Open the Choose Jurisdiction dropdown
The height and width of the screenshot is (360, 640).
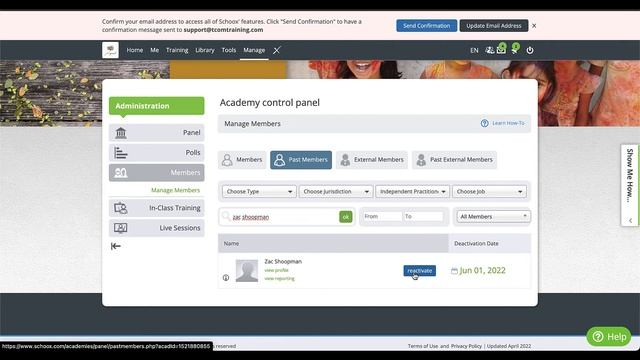coord(336,191)
